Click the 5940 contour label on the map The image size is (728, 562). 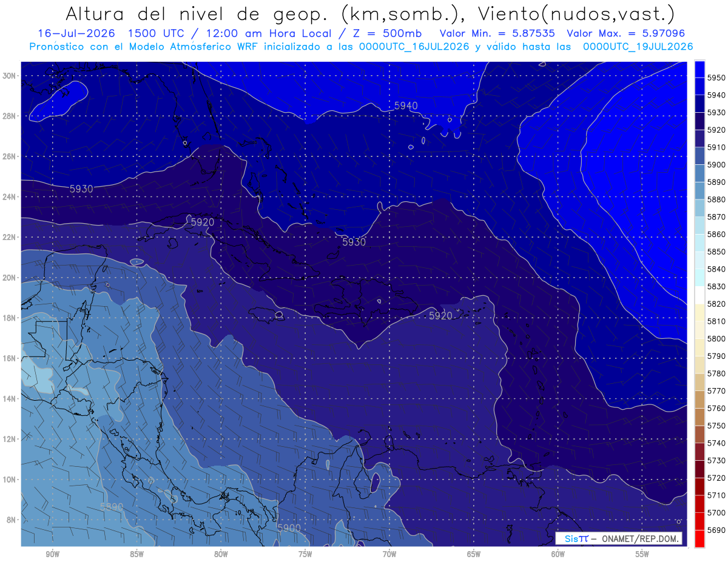[406, 105]
